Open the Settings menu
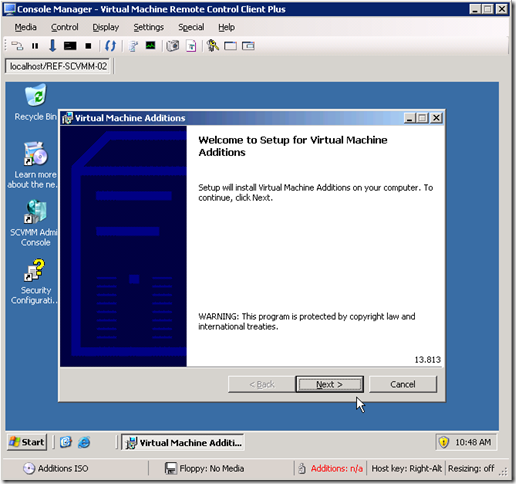The width and height of the screenshot is (516, 484). (x=149, y=27)
